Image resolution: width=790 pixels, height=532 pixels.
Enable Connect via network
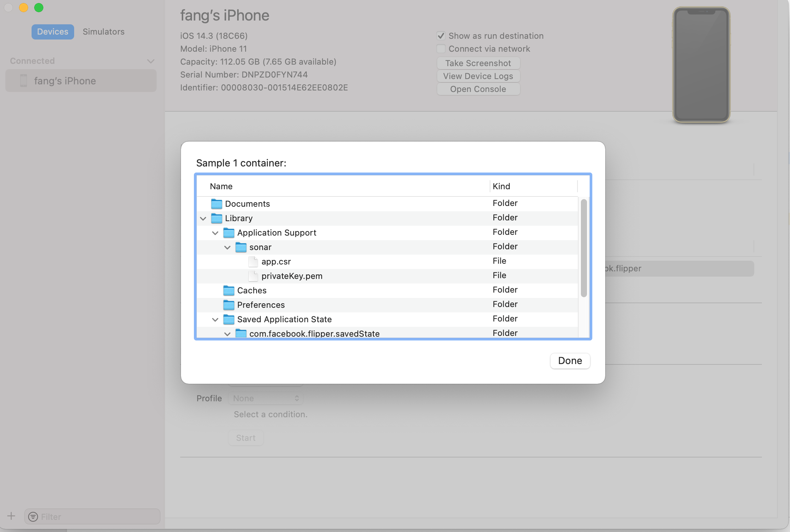(x=441, y=49)
